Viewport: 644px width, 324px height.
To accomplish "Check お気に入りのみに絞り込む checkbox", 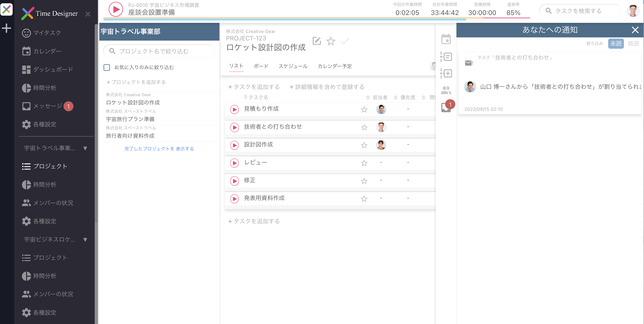I will [x=107, y=67].
